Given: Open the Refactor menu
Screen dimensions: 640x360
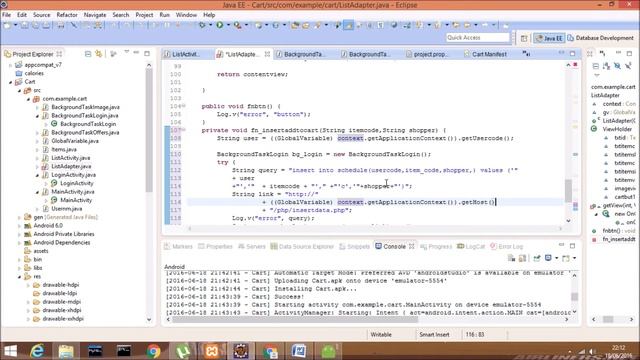Looking at the screenshot, I should (67, 15).
